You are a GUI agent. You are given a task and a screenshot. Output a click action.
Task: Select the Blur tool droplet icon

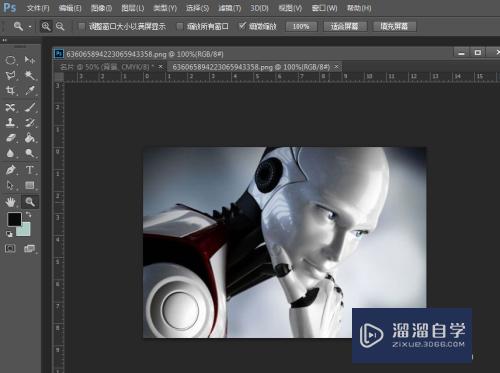[x=10, y=153]
